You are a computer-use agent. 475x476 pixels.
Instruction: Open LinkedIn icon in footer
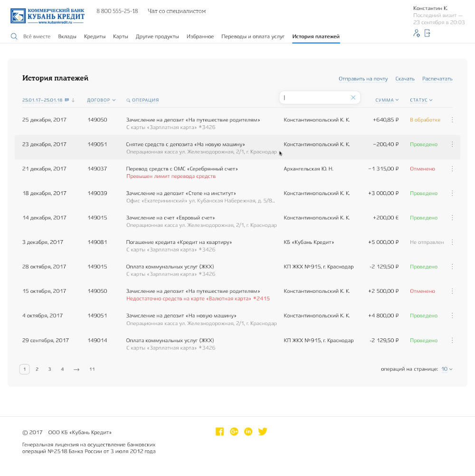(248, 431)
